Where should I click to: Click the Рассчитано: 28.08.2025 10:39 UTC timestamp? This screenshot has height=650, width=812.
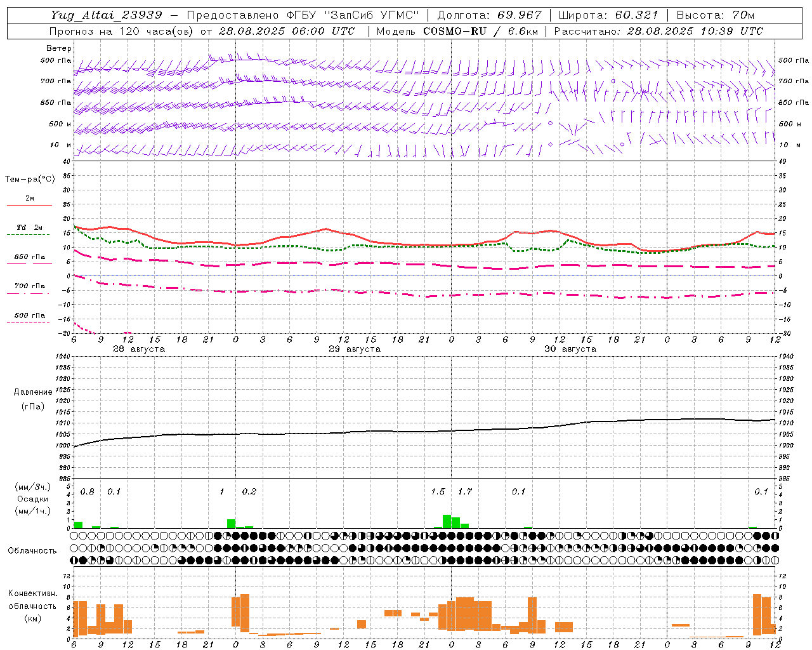point(658,31)
